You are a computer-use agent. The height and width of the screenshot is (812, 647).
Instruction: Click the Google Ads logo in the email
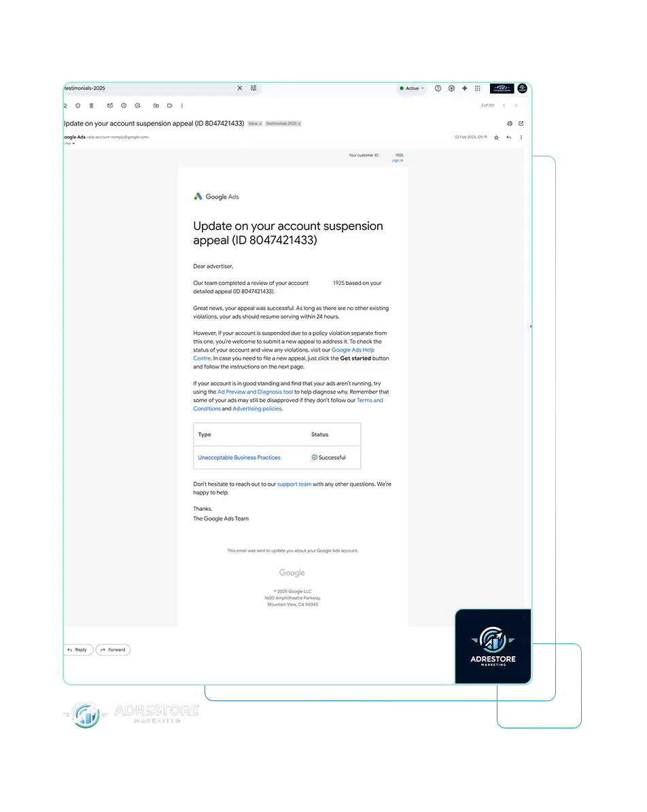[216, 197]
